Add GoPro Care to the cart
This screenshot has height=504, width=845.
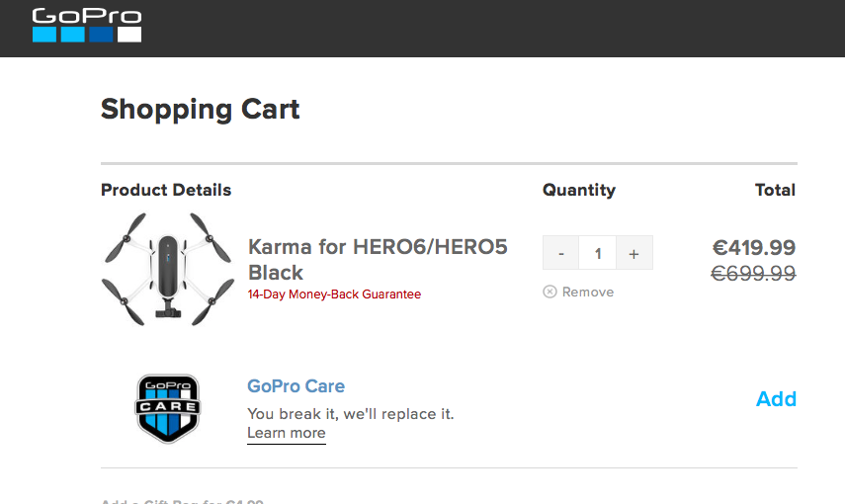tap(776, 399)
